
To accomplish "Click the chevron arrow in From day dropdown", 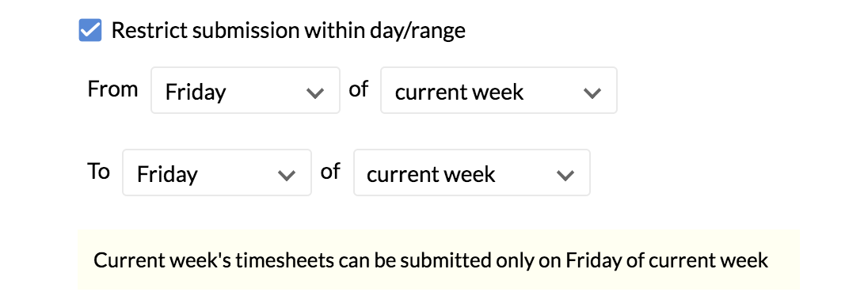I will pyautogui.click(x=315, y=93).
